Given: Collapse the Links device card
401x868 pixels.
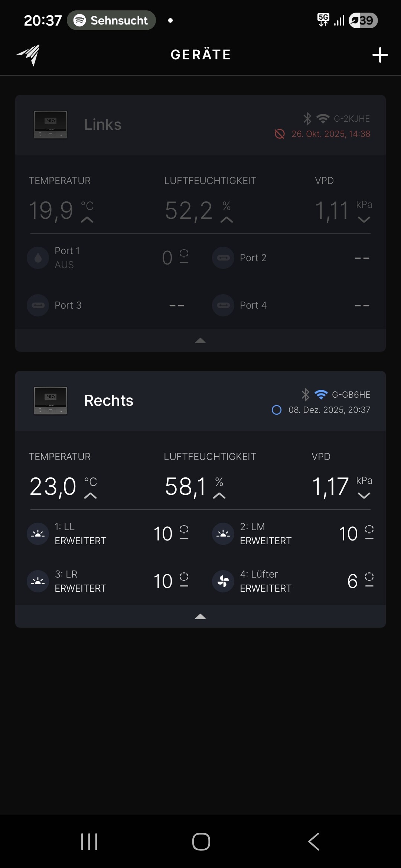Looking at the screenshot, I should click(x=200, y=341).
